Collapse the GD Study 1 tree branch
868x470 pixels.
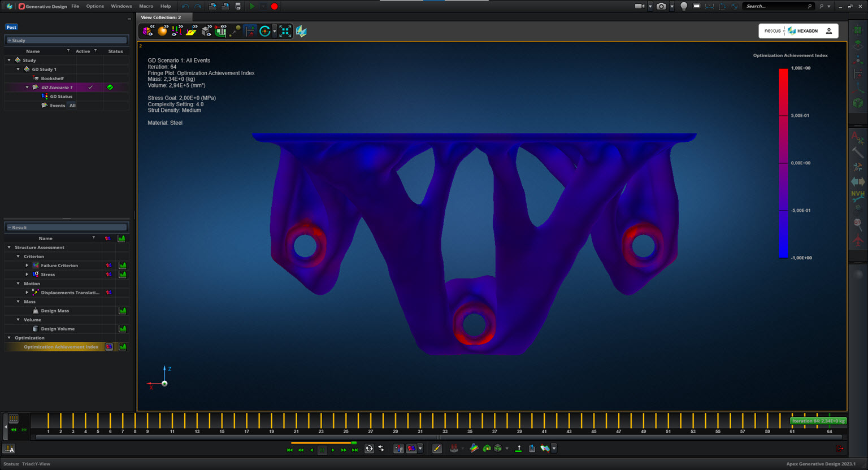point(18,69)
